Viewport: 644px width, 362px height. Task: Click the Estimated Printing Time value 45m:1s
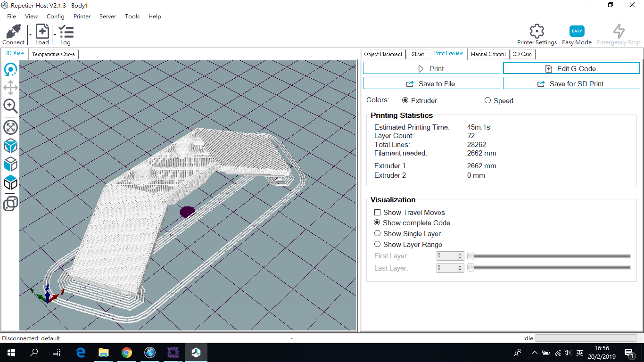pos(479,127)
